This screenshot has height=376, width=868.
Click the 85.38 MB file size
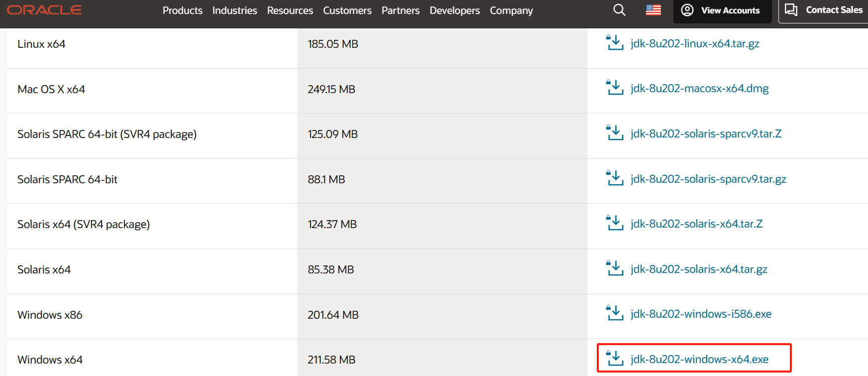pyautogui.click(x=330, y=269)
